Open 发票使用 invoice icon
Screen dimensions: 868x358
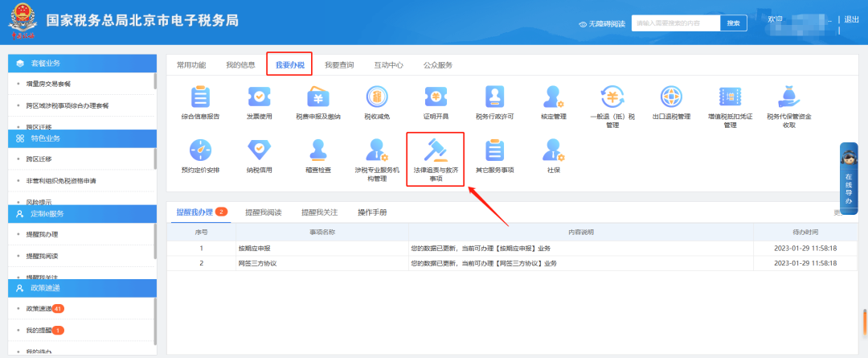coord(259,98)
